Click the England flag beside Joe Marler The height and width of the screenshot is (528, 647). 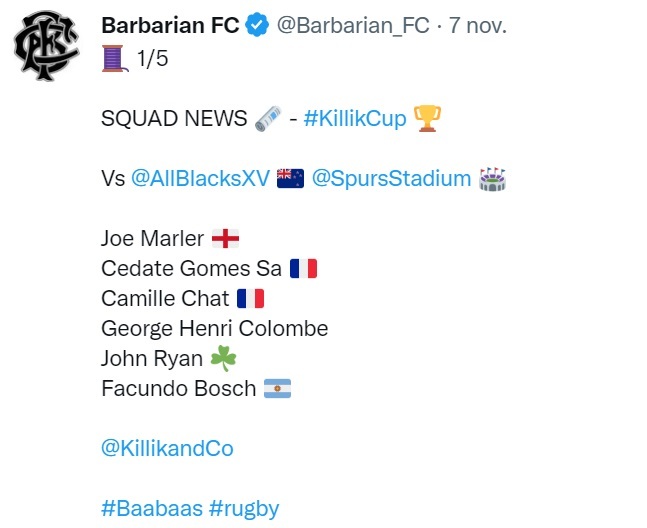click(x=226, y=239)
